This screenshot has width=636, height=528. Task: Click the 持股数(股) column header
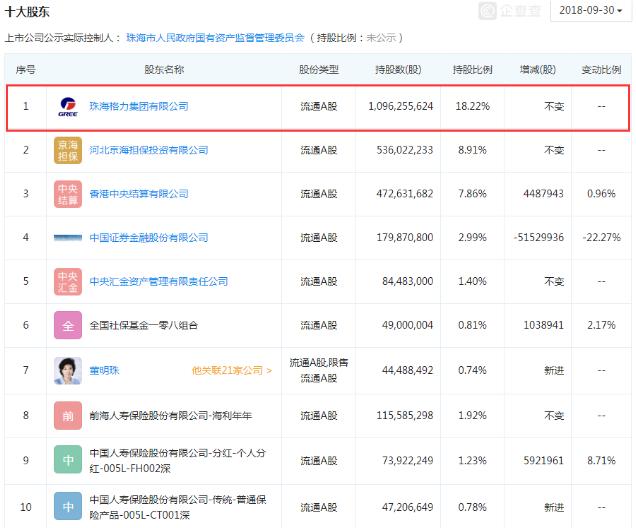(398, 69)
